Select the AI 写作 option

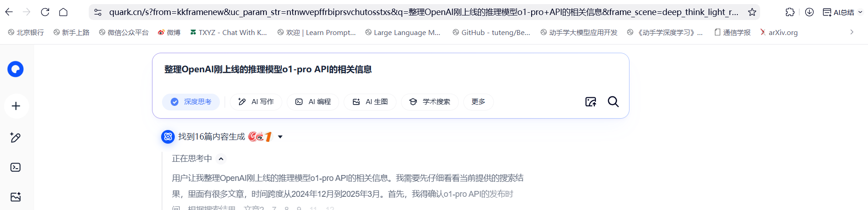point(256,102)
